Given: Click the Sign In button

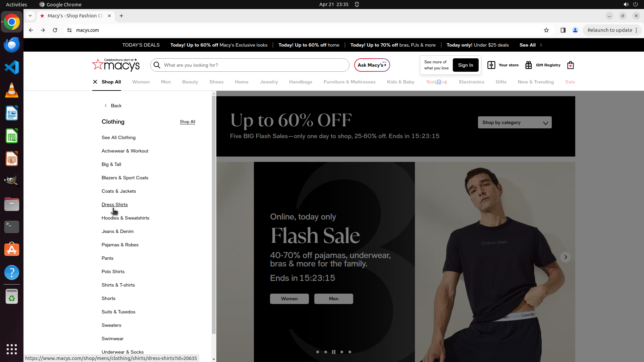Looking at the screenshot, I should point(465,65).
